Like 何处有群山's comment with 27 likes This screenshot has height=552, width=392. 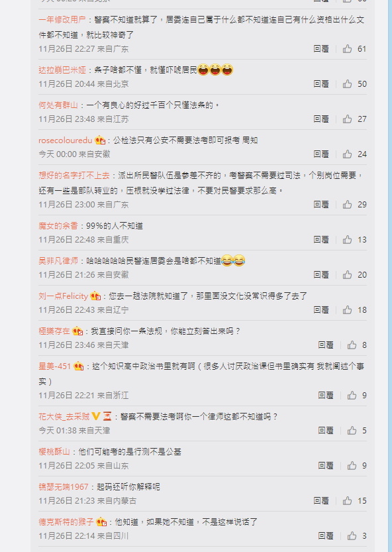click(x=348, y=119)
